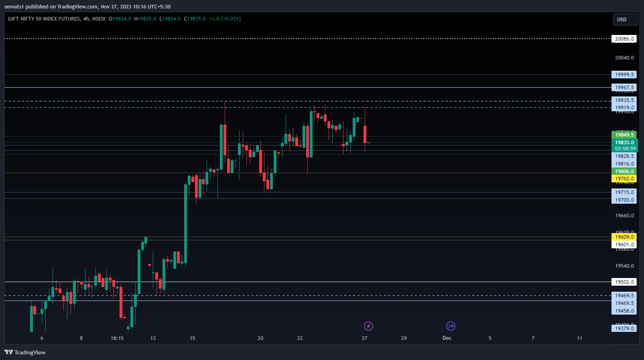
Task: Select the 19816.0 price label
Action: point(624,164)
